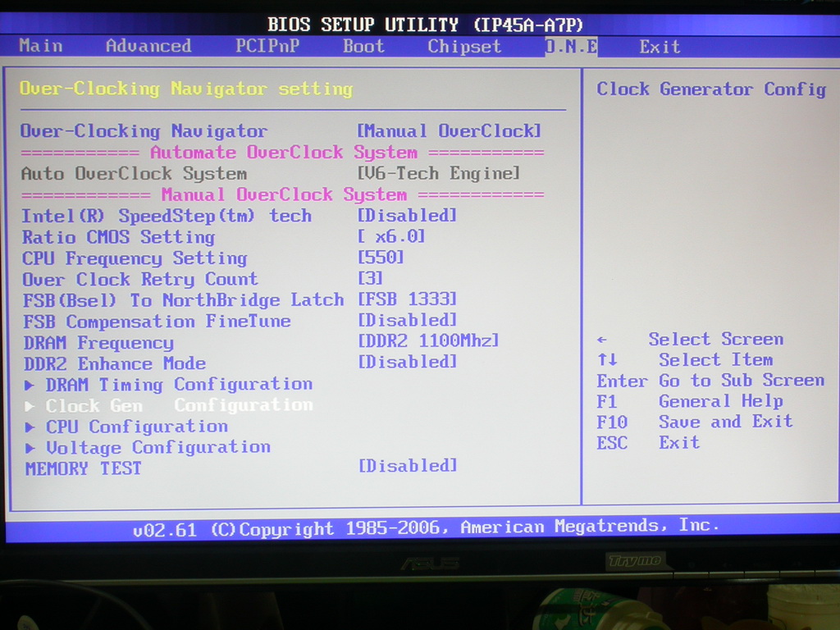Open the Exit tab

click(660, 47)
